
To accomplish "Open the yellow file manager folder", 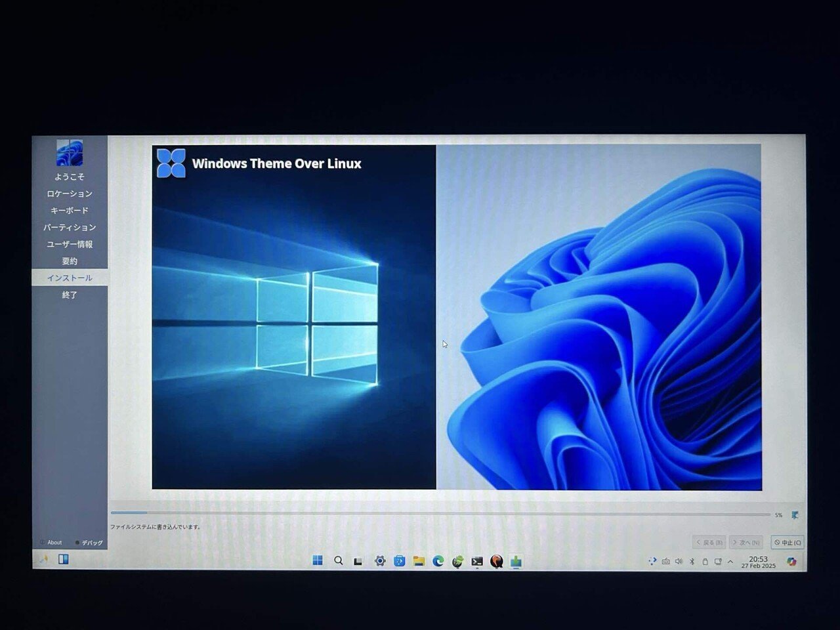I will click(419, 561).
